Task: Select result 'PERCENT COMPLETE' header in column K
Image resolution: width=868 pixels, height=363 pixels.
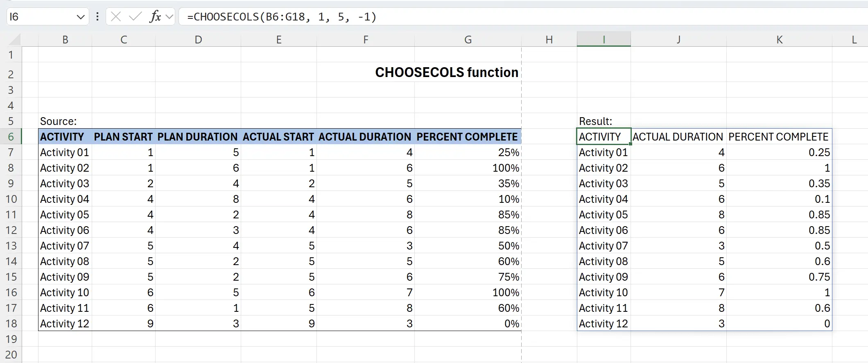Action: click(779, 137)
